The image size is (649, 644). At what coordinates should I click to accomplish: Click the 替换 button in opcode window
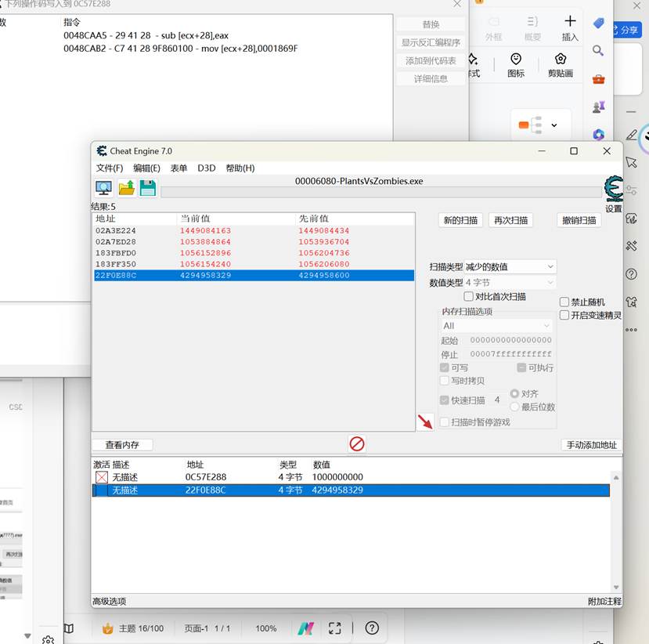coord(431,24)
